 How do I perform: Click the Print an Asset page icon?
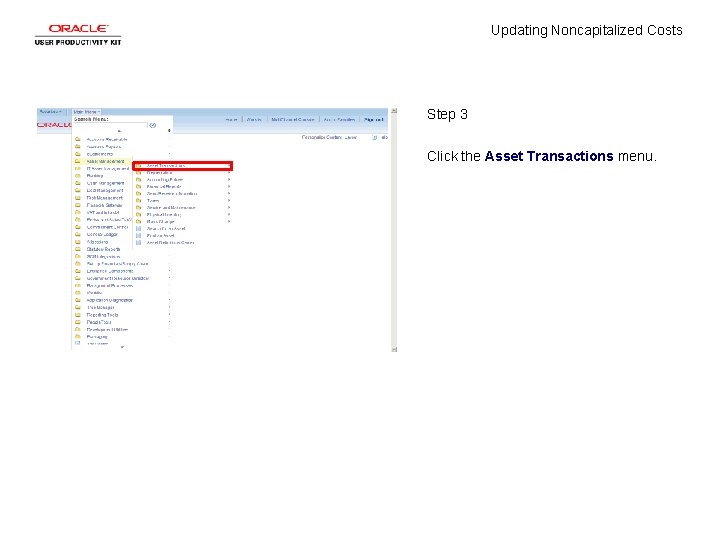point(138,235)
